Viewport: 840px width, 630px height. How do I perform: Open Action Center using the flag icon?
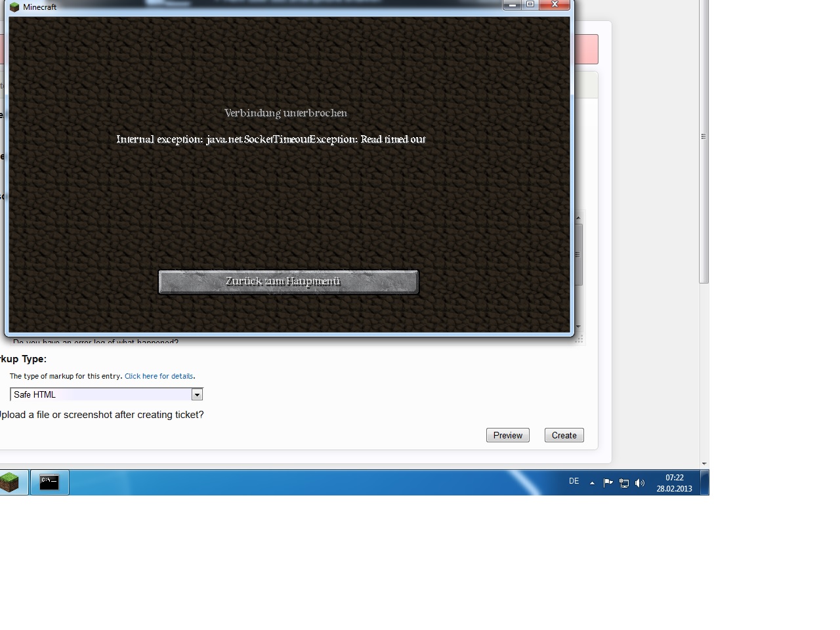(x=608, y=483)
